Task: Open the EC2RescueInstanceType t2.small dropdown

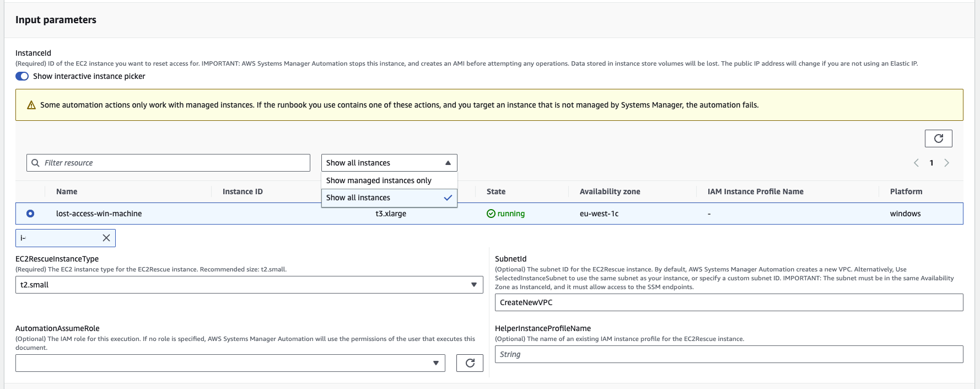Action: coord(249,285)
